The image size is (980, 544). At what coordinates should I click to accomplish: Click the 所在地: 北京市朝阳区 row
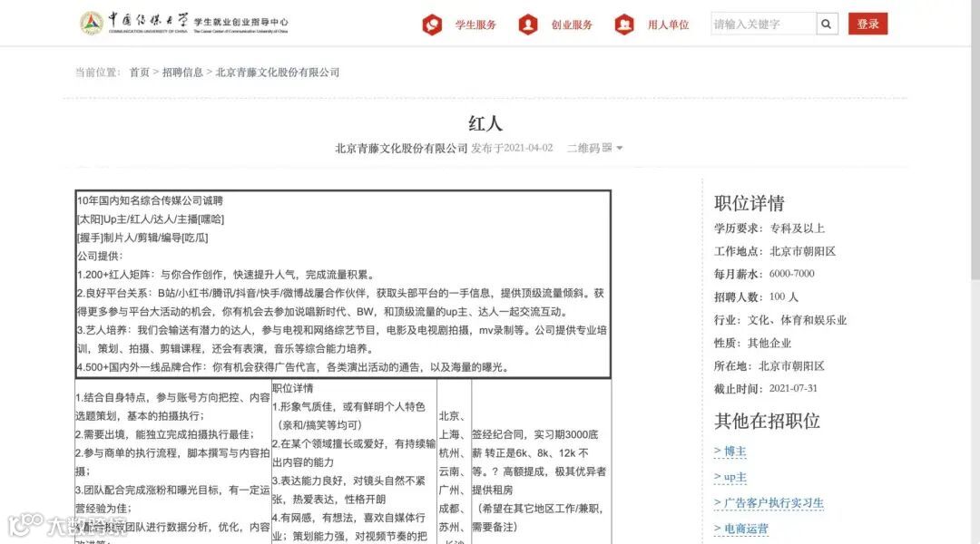pos(769,366)
